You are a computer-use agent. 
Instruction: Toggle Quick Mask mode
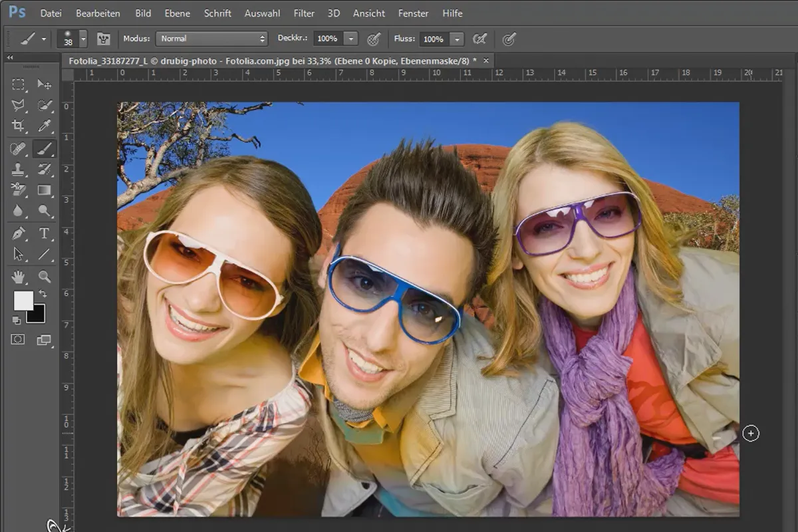click(18, 339)
